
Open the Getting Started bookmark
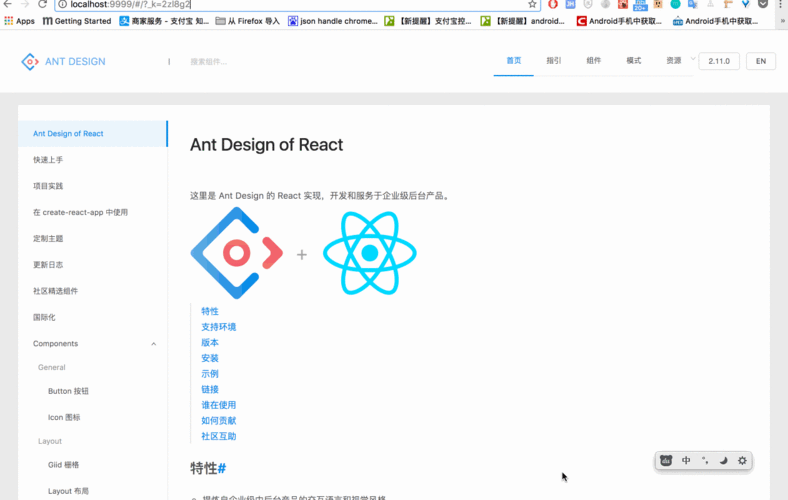[77, 21]
